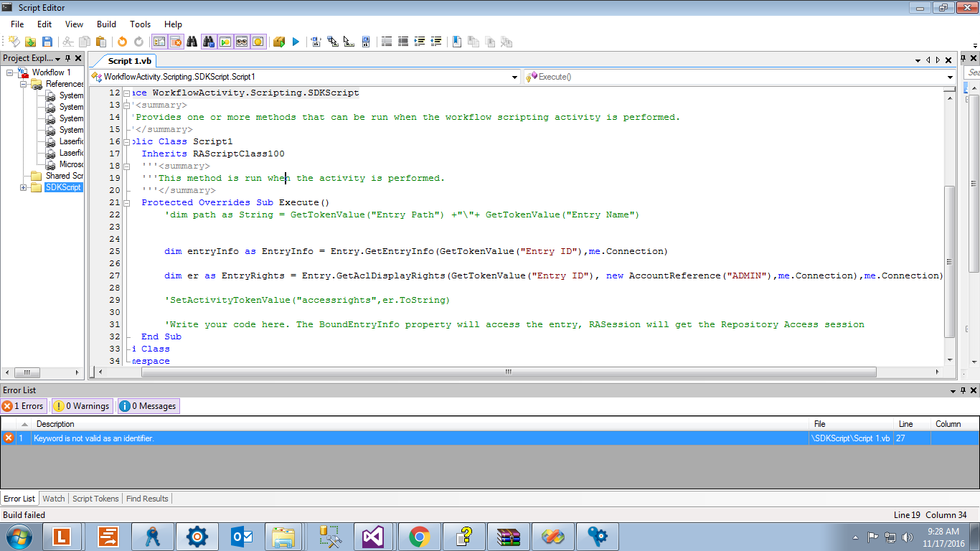Toggle the Watch glasses toolbar button
This screenshot has height=551, width=980.
coord(242,42)
